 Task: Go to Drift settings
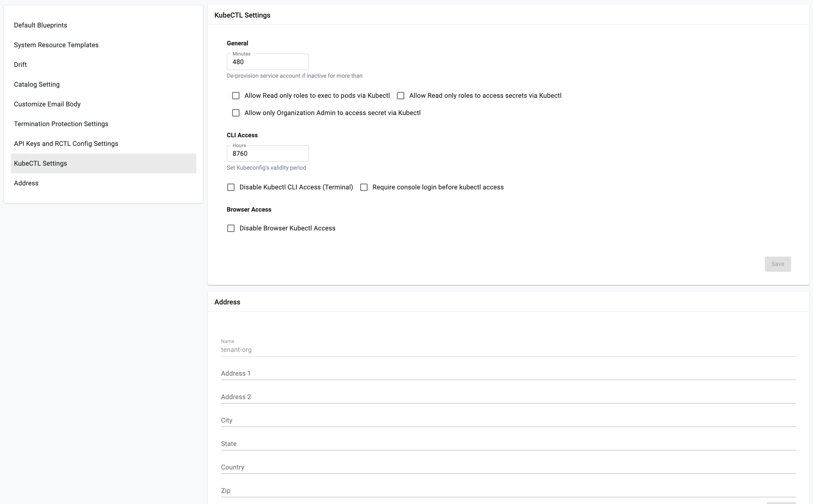click(20, 65)
